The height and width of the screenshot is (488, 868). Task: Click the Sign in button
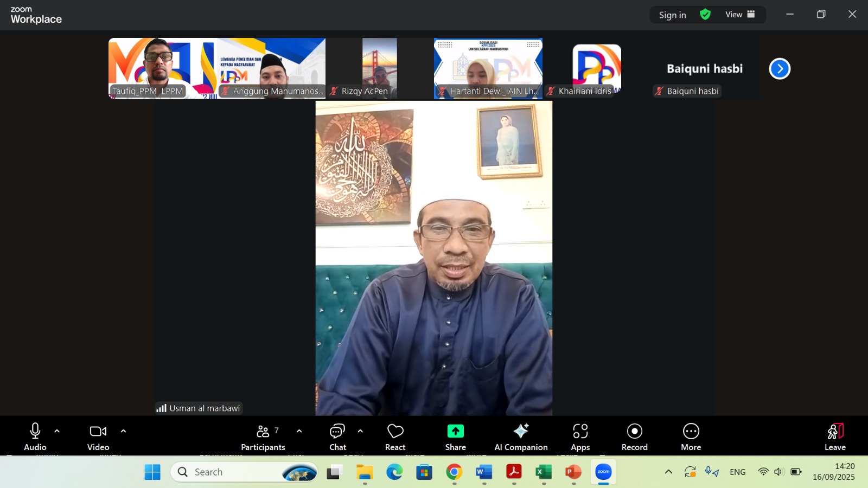coord(672,15)
